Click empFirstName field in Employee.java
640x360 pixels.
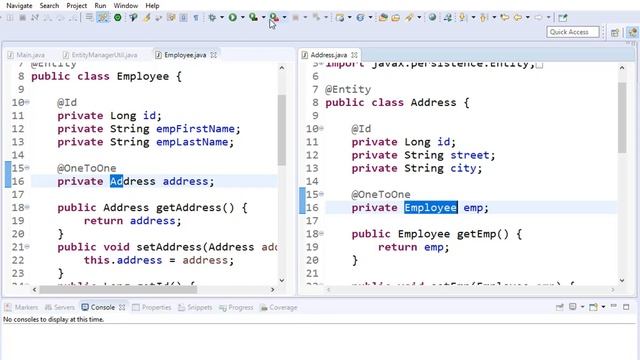196,129
